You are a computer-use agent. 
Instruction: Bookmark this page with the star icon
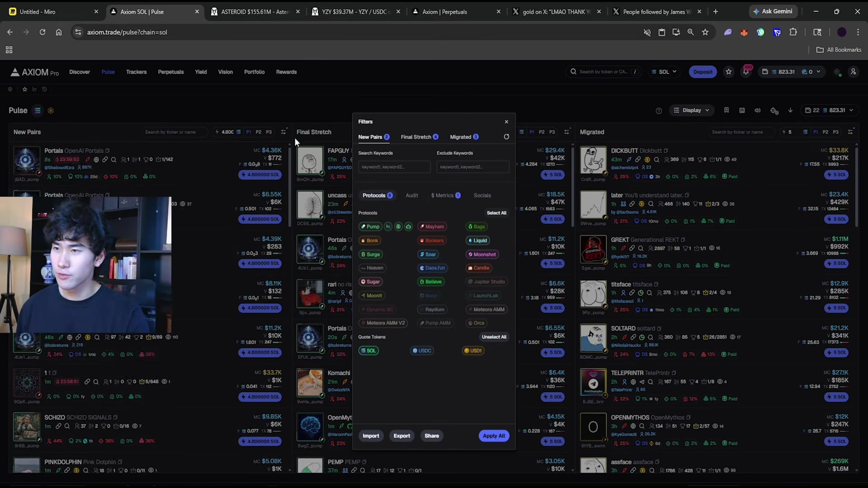point(705,32)
